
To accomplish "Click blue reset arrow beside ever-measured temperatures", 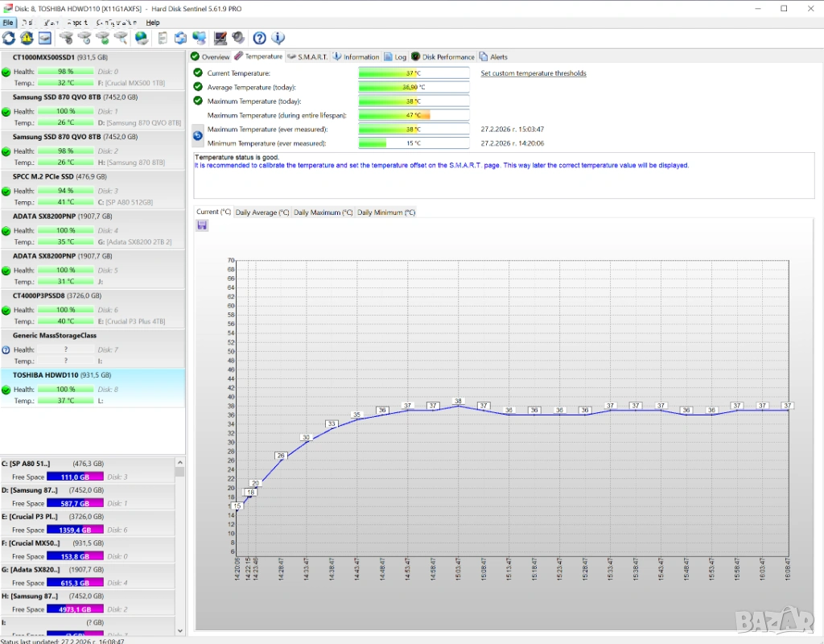I will tap(198, 135).
